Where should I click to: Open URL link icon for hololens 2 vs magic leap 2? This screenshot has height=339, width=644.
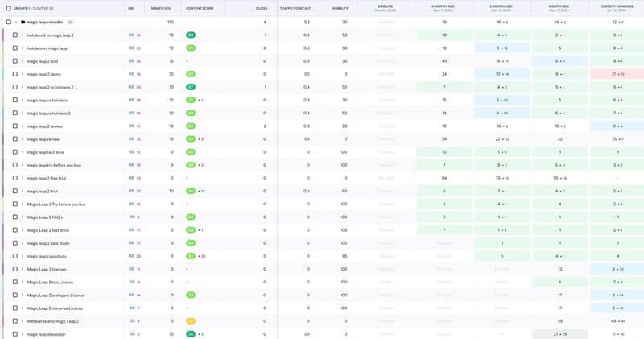pos(131,35)
